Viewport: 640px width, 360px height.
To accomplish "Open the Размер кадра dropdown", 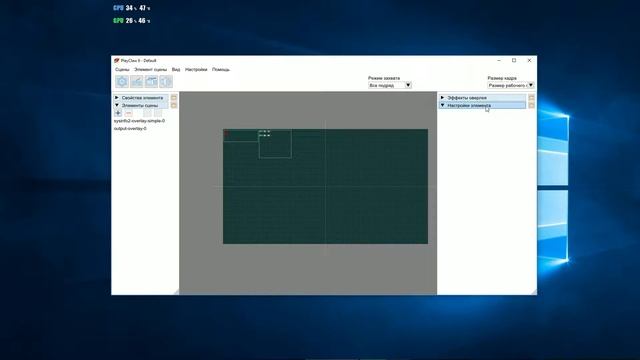I will pyautogui.click(x=511, y=85).
